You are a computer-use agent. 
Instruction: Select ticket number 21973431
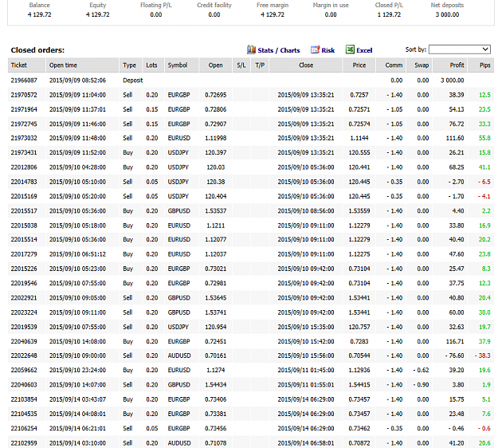(x=24, y=152)
